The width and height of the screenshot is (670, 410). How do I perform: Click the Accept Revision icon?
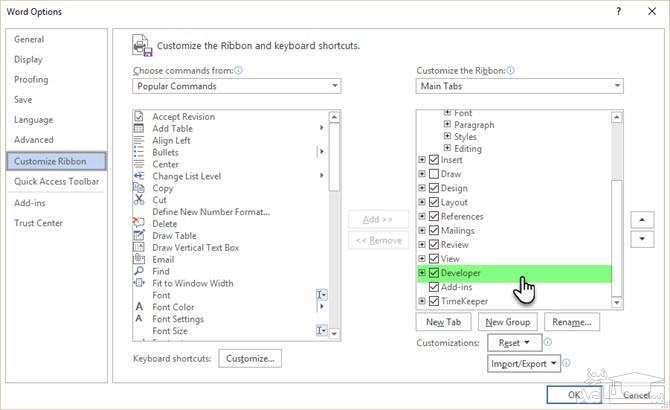coord(139,117)
